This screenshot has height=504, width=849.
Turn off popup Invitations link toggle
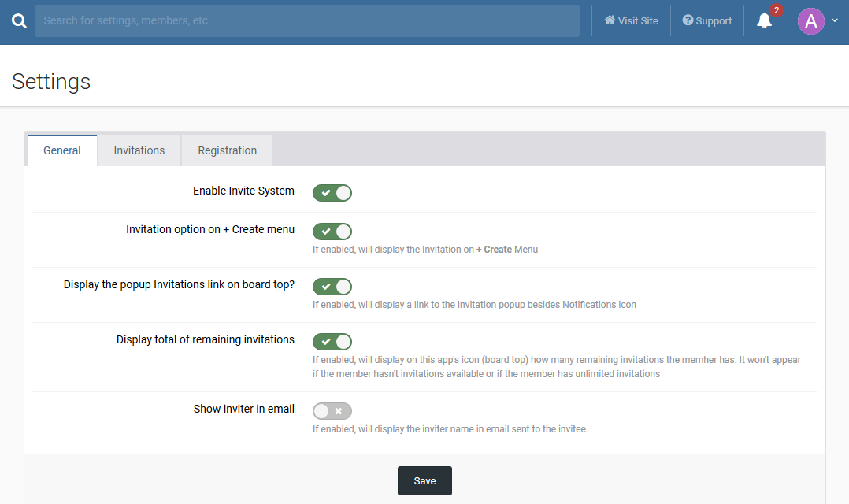point(332,287)
